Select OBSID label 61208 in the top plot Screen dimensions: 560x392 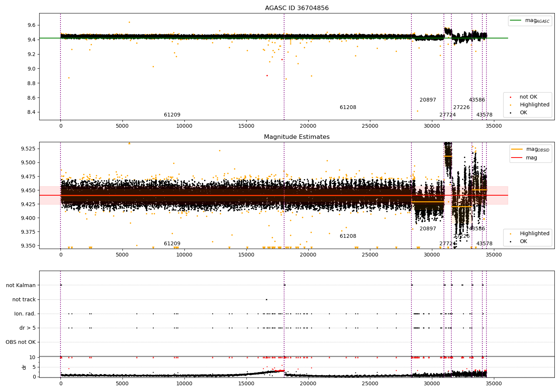tap(348, 107)
